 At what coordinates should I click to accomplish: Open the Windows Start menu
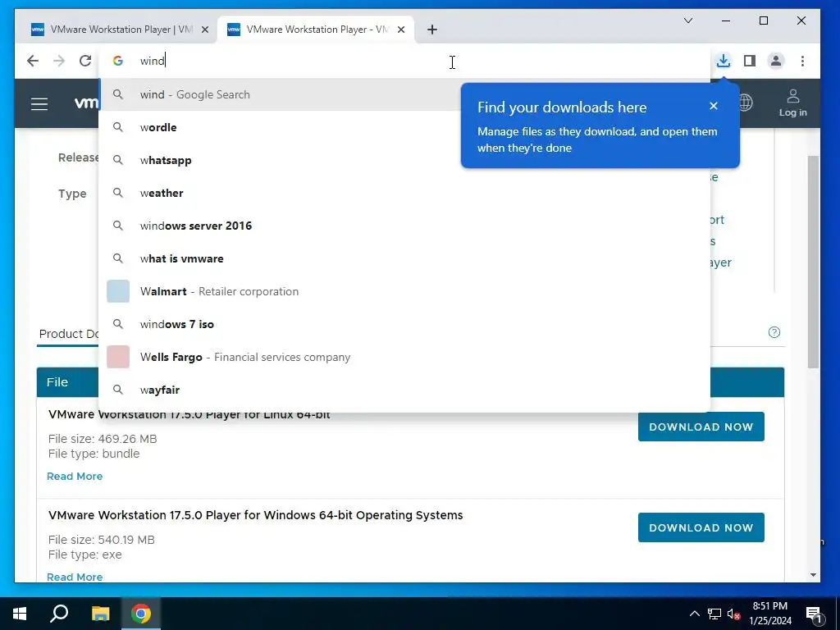pos(20,614)
